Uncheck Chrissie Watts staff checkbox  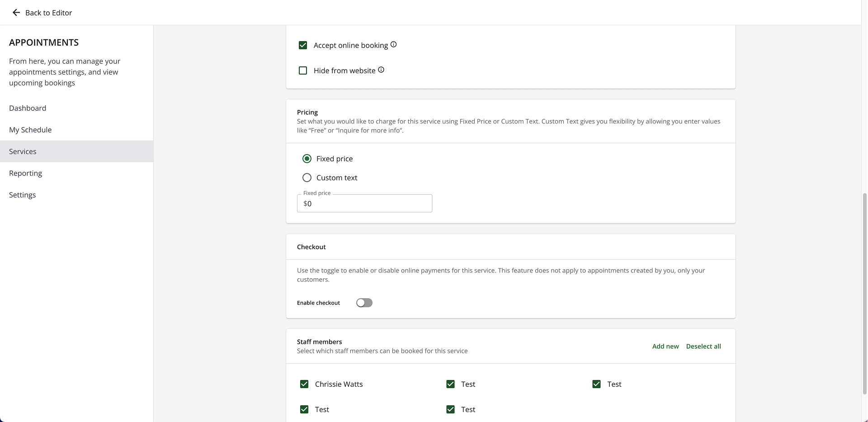pyautogui.click(x=304, y=384)
